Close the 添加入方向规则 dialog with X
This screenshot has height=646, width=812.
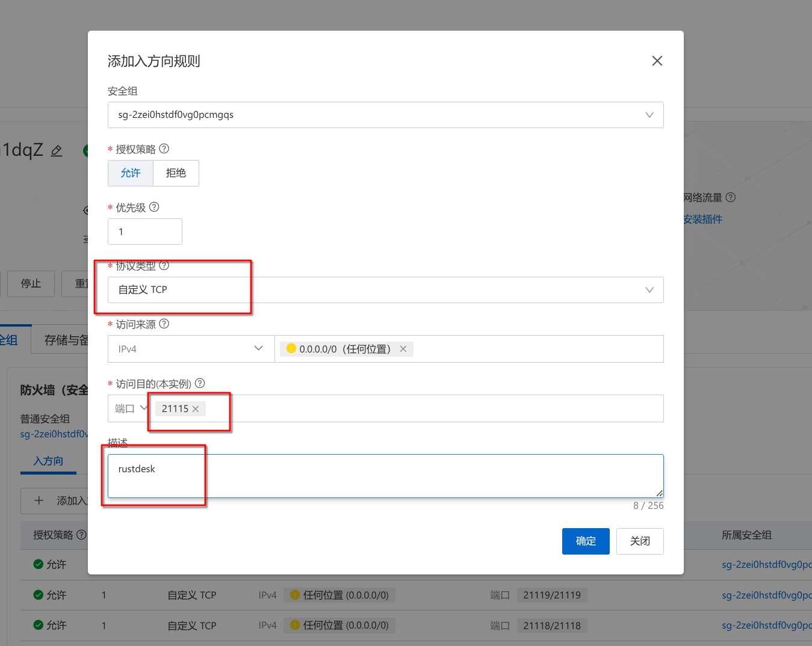(x=657, y=61)
